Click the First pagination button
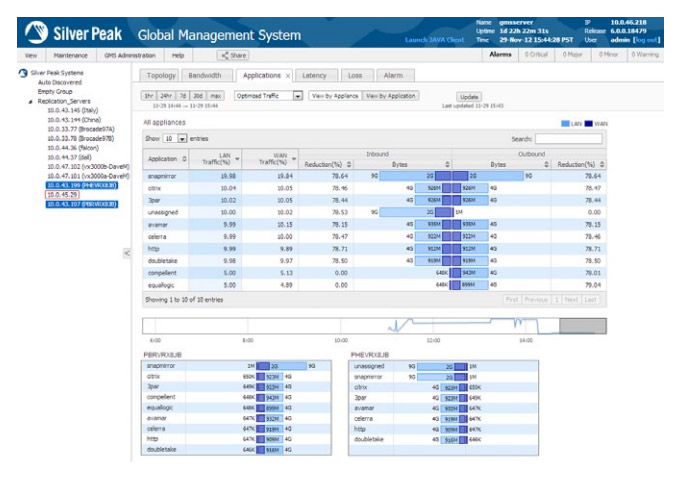 click(x=512, y=300)
